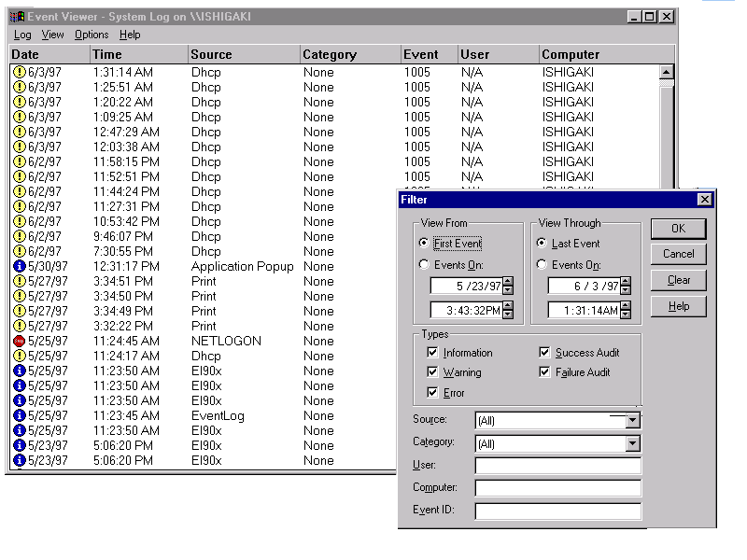Click warning icon for 11:44:24 PM event
The height and width of the screenshot is (560, 747).
pyautogui.click(x=19, y=191)
